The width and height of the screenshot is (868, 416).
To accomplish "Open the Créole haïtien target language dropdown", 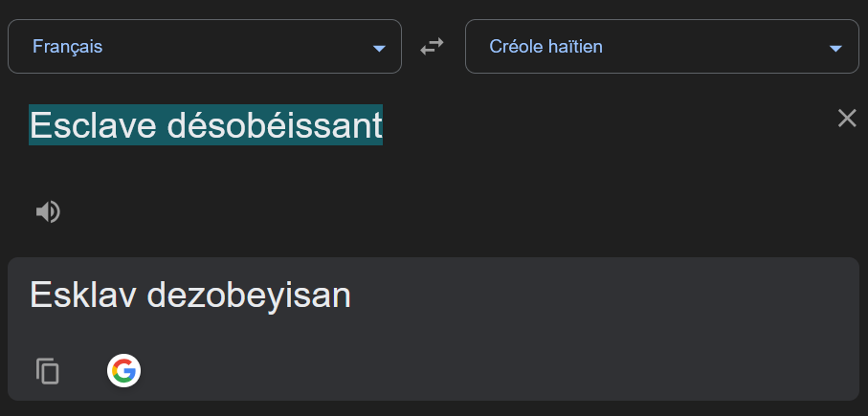I will (661, 46).
